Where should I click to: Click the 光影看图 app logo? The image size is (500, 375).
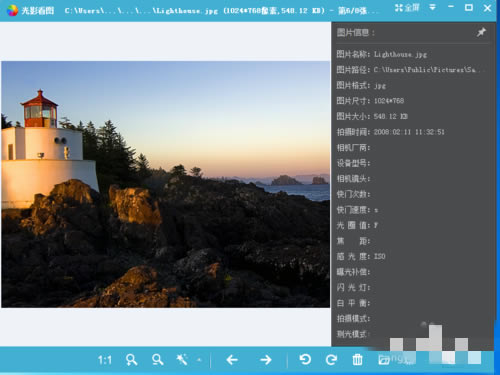pos(12,10)
